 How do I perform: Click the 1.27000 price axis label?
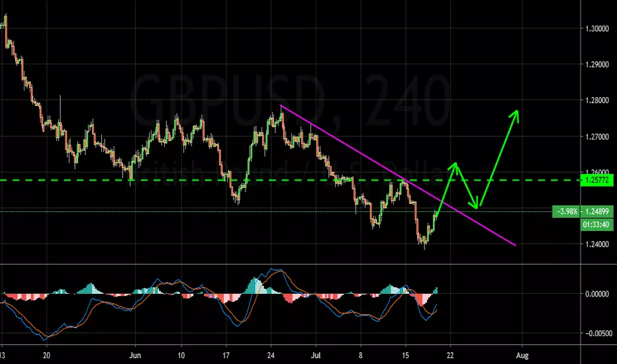pyautogui.click(x=597, y=136)
